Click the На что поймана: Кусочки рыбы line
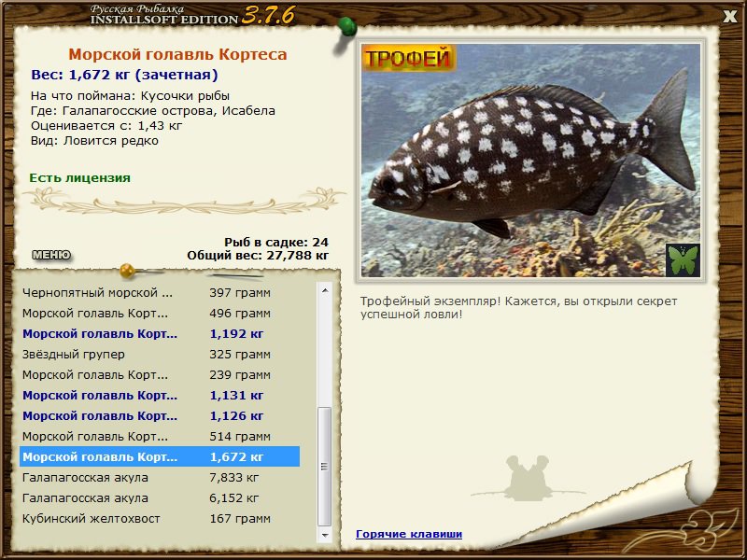Screen dimensions: 747x560 coord(130,96)
